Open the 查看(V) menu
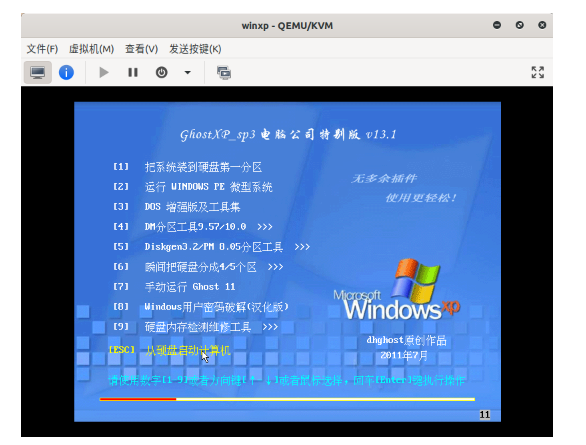Screen dimensions: 586x445 141,49
